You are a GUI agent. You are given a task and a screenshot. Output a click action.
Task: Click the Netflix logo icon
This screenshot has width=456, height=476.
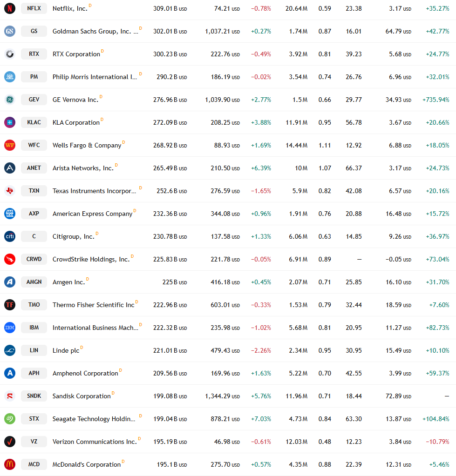pyautogui.click(x=10, y=8)
